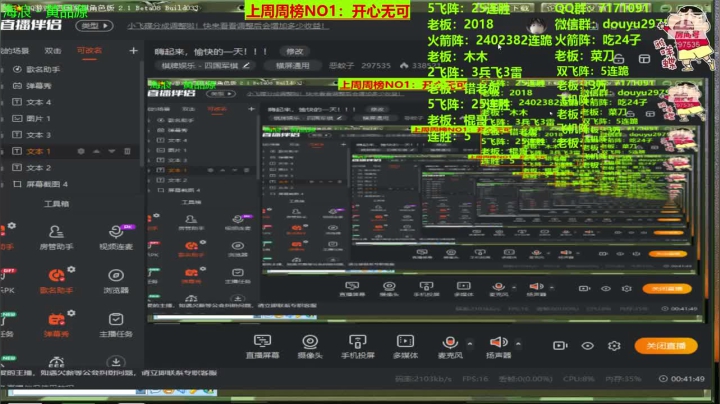Open the 小飞碟分成调整啦 announcement link

[x=228, y=26]
